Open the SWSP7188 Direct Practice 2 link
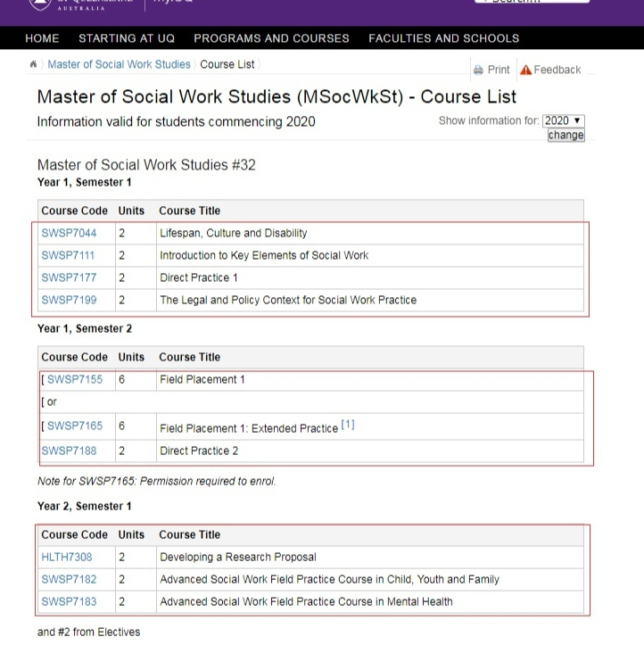This screenshot has height=645, width=644. [69, 451]
